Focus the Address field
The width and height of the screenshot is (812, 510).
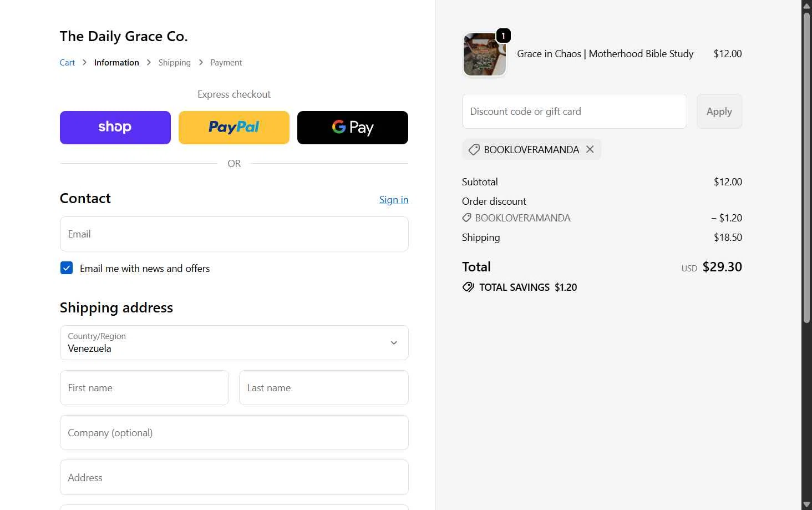(234, 477)
